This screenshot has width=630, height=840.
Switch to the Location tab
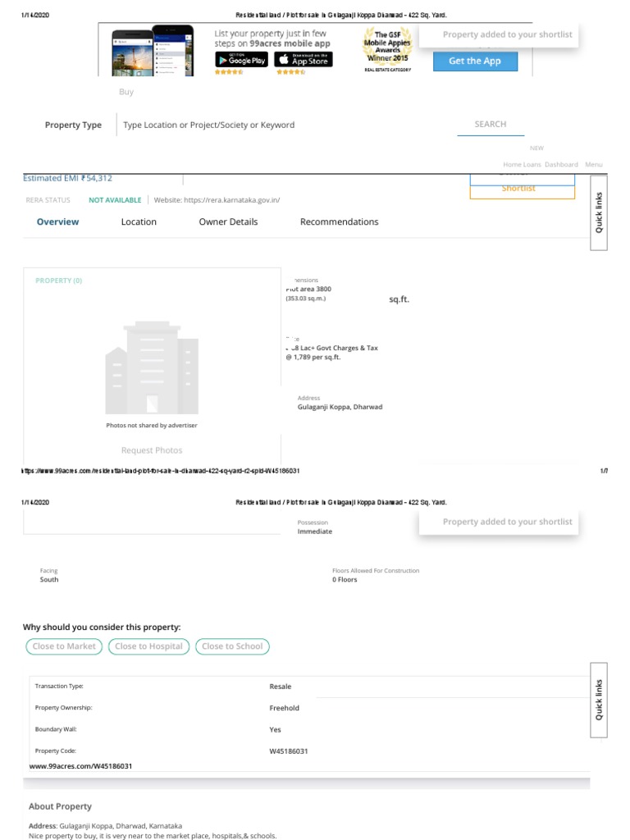pos(139,221)
